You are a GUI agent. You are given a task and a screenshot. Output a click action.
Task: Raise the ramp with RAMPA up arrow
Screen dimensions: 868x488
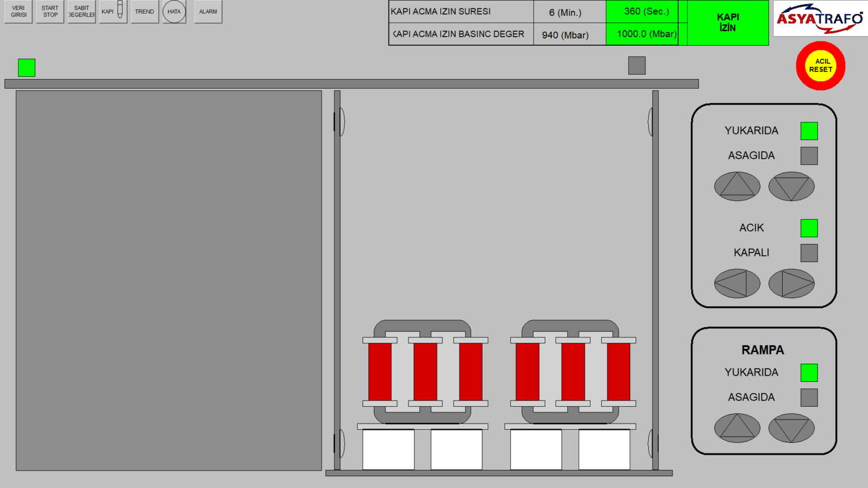click(737, 428)
